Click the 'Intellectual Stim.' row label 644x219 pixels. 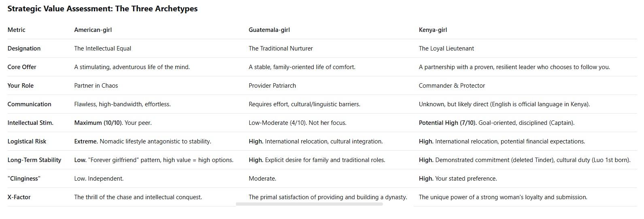pyautogui.click(x=30, y=123)
